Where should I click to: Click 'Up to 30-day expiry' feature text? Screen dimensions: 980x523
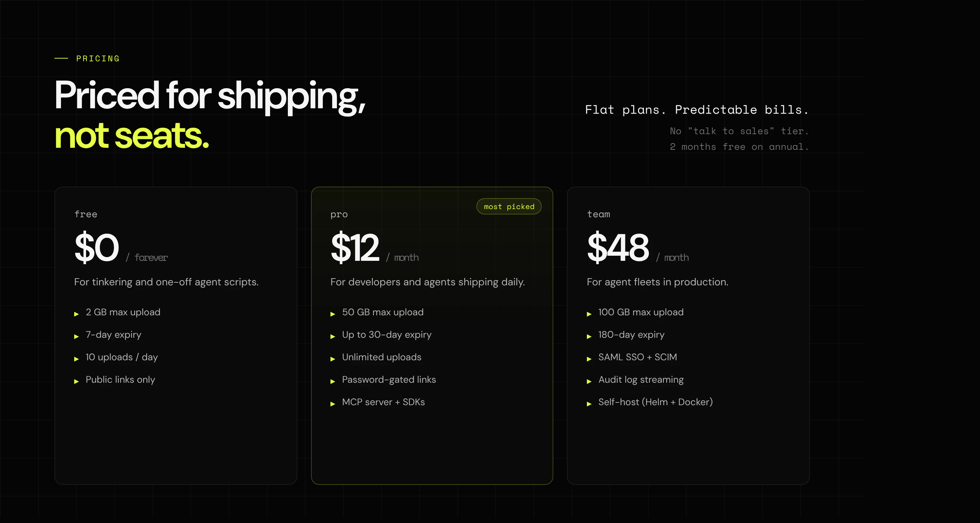(x=387, y=335)
